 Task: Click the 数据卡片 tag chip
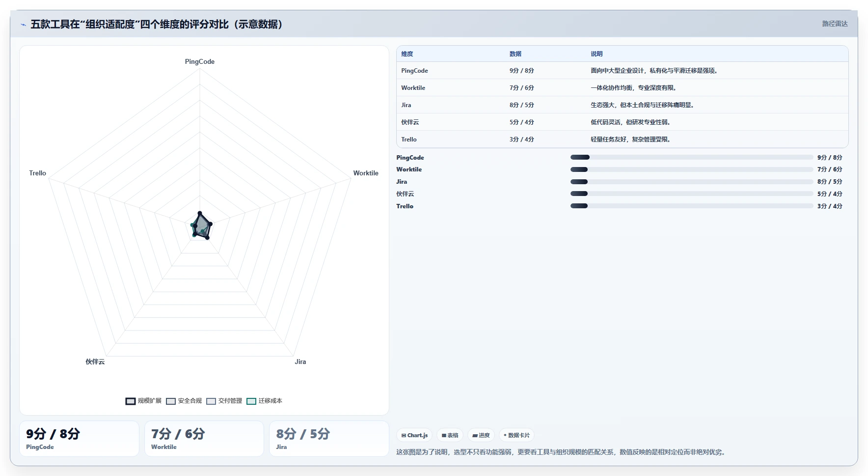pos(516,435)
